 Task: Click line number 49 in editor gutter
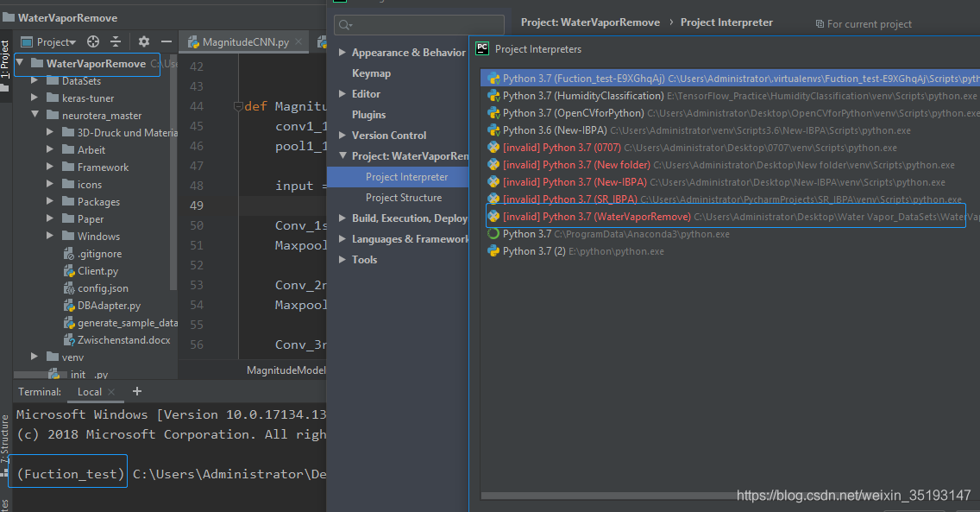click(x=196, y=205)
